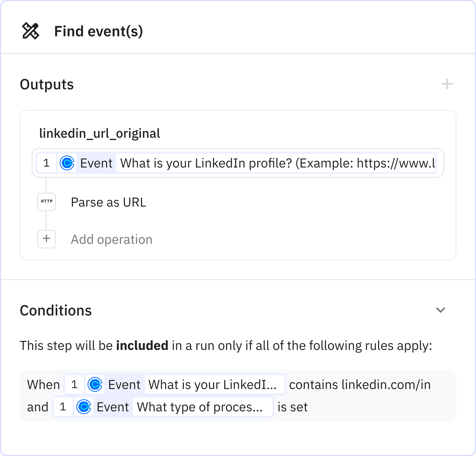Click the Add operation label
Viewport: 476px width, 456px height.
[x=112, y=239]
